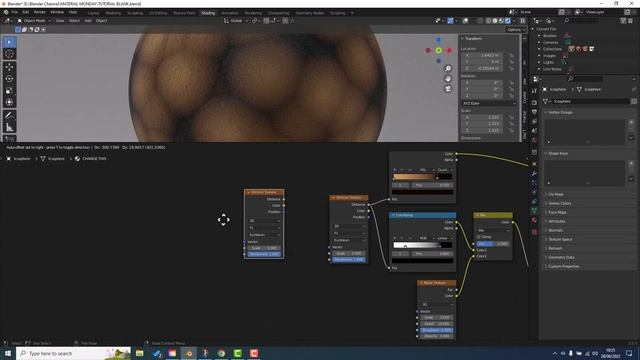Screen dimensions: 640x360
Task: Select the Annotate tool in viewport toolbar
Action: (9, 116)
